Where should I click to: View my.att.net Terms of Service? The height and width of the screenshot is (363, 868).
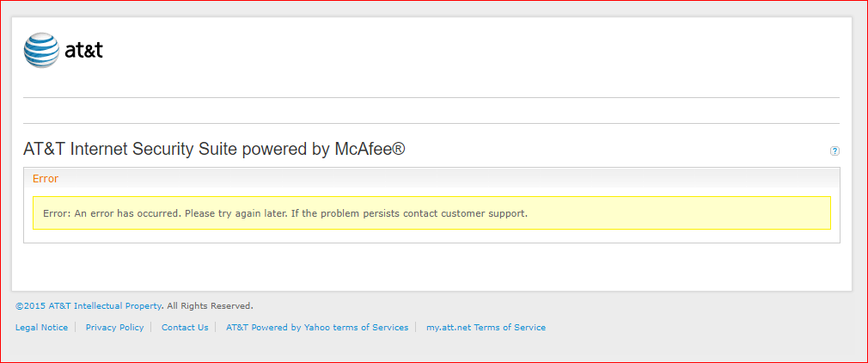point(486,327)
